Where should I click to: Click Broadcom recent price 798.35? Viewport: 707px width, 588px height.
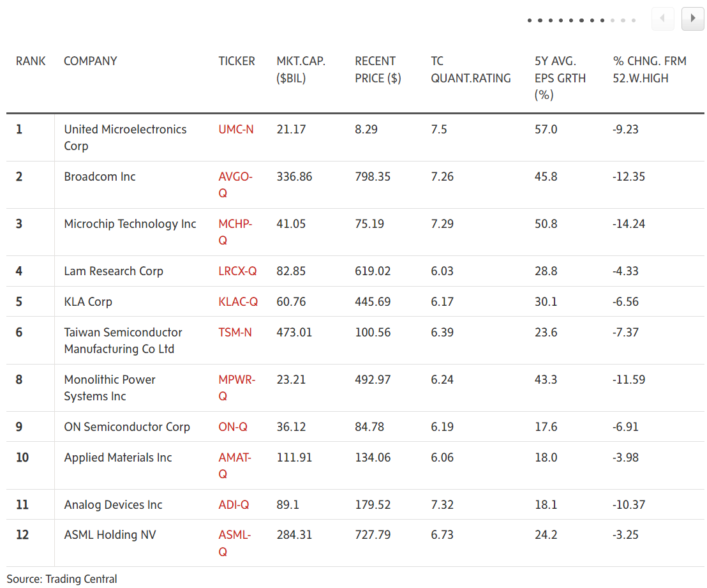click(373, 177)
